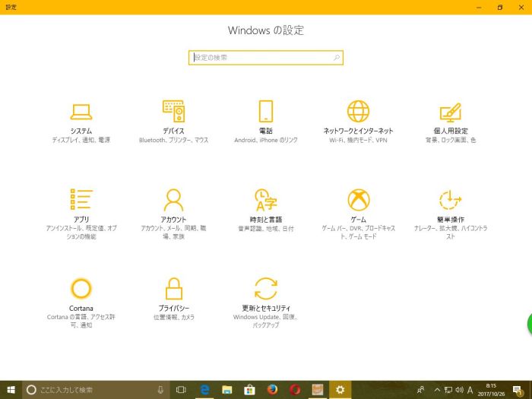532x399 pixels.
Task: Open ネットワークとインターネット globe icon
Action: click(x=358, y=111)
